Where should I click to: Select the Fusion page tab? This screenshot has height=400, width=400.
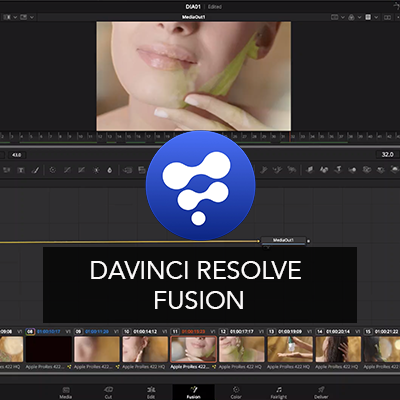pos(193,392)
